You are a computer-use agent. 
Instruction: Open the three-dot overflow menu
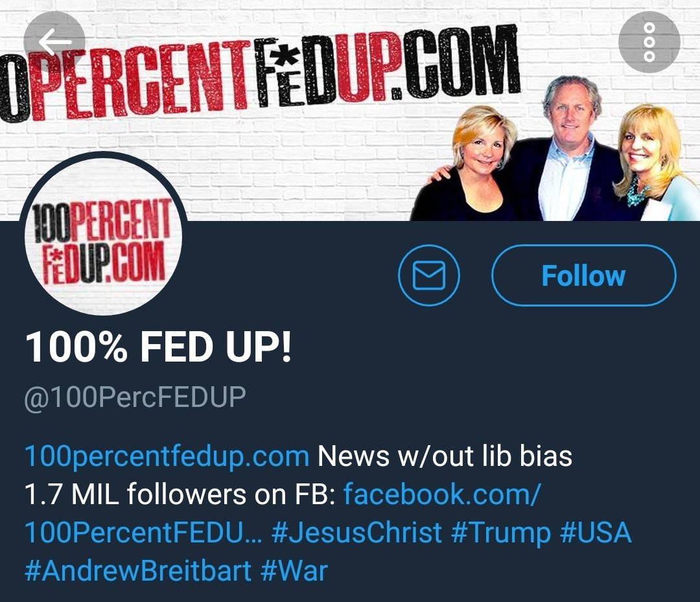coord(649,42)
